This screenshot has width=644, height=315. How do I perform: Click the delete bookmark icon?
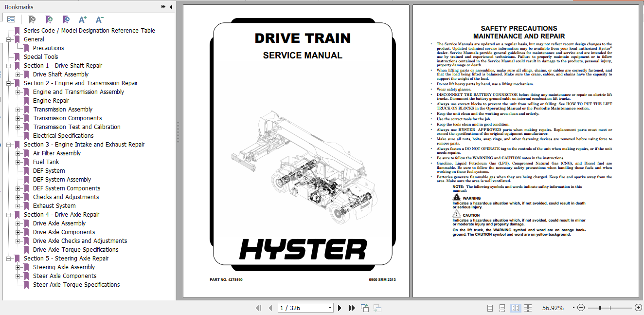[x=32, y=19]
